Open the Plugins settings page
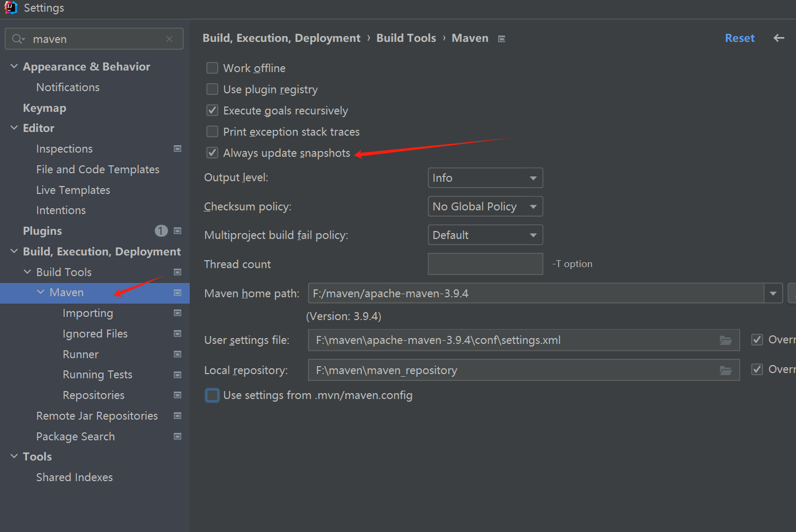796x532 pixels. pyautogui.click(x=42, y=231)
